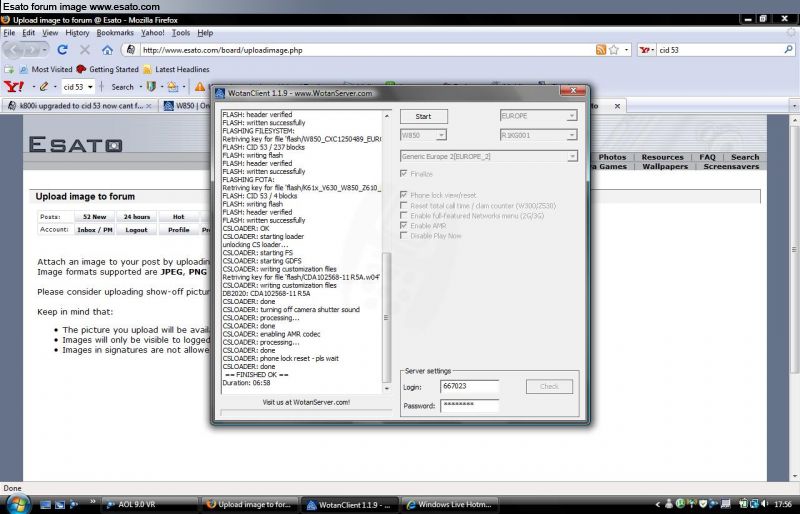Click the search magnifier in Firefox search box
Image resolution: width=800 pixels, height=514 pixels.
point(788,50)
